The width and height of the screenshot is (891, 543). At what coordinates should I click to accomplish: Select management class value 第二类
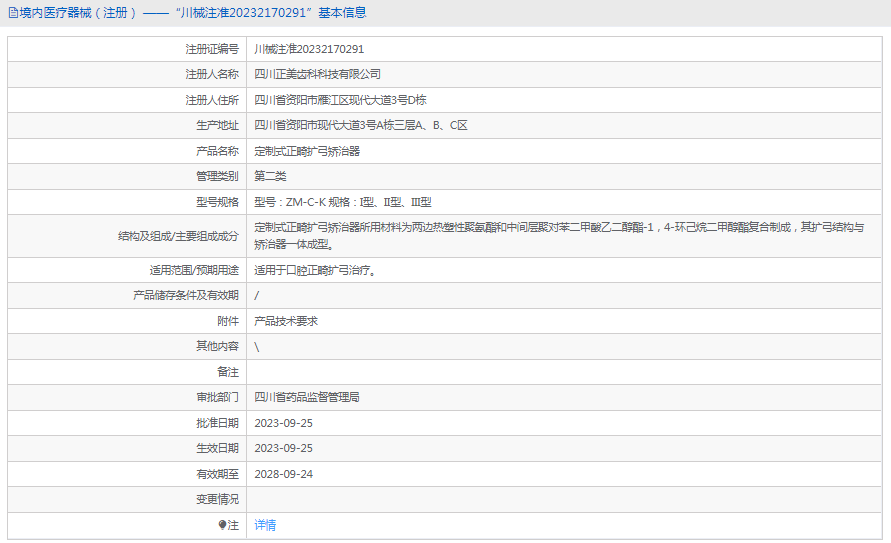coord(270,176)
